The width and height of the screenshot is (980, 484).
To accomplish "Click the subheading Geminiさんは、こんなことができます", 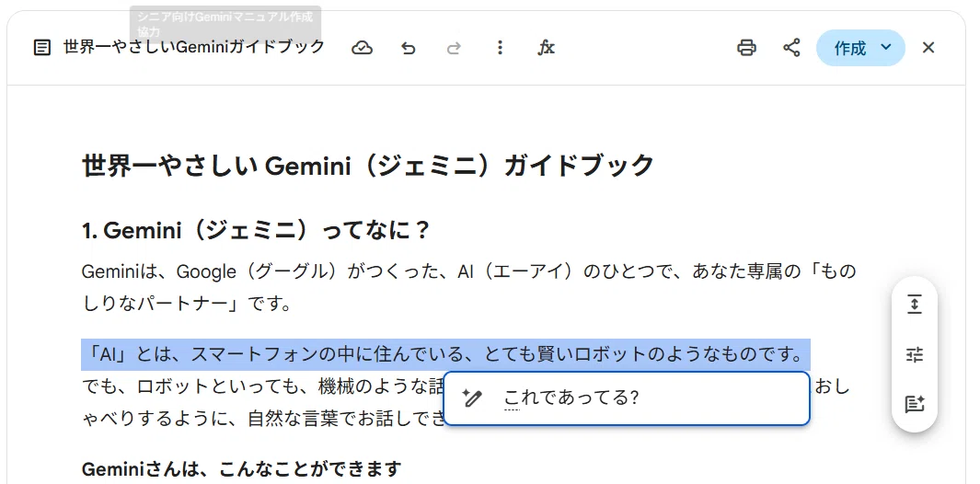I will tap(241, 468).
